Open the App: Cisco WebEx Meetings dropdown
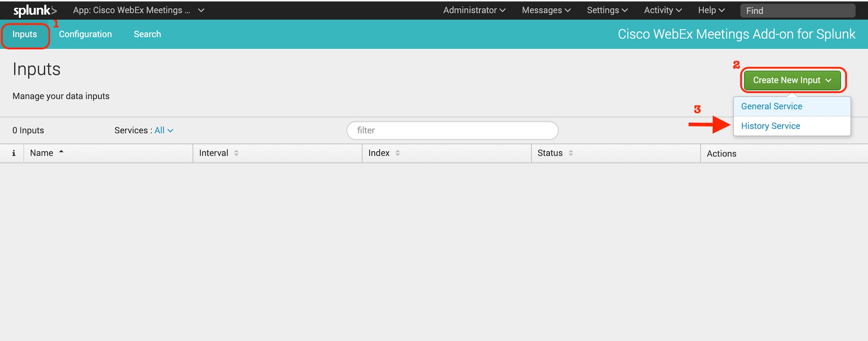 pyautogui.click(x=139, y=10)
